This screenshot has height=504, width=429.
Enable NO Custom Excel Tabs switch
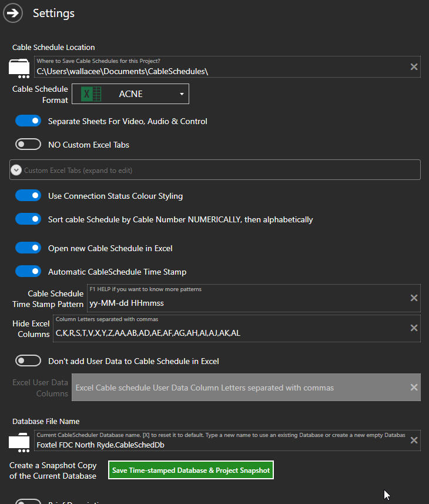[28, 145]
